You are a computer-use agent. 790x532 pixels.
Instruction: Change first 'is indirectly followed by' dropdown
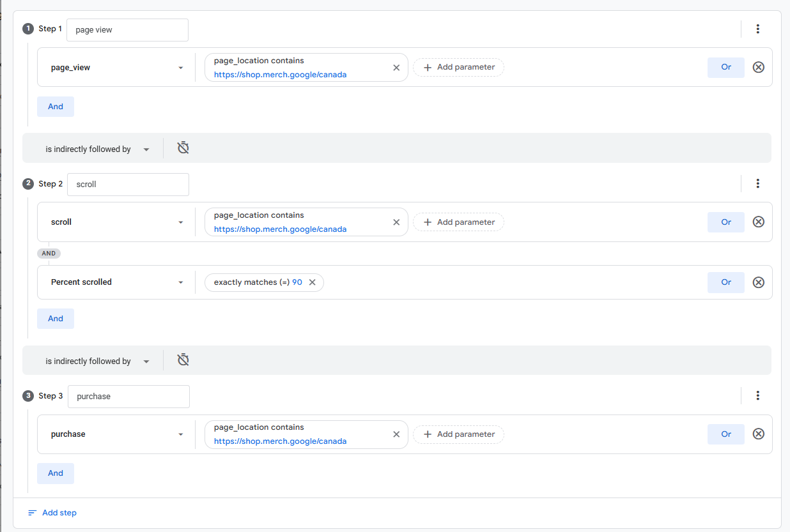(97, 149)
